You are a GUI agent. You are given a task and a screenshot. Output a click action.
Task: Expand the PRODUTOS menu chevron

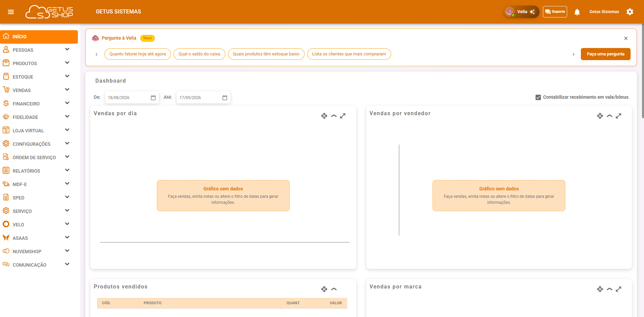pos(67,63)
